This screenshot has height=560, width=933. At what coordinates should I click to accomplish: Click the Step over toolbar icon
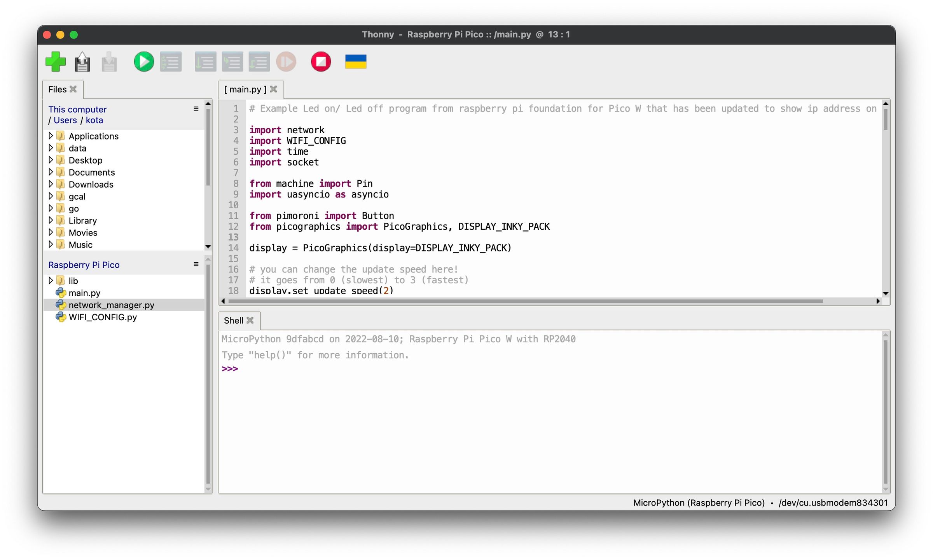tap(205, 62)
